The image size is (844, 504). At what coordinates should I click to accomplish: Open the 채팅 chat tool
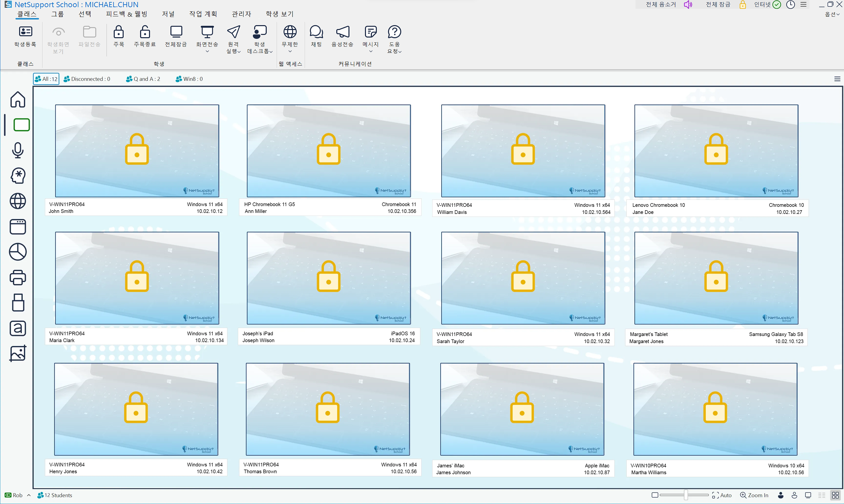point(316,32)
